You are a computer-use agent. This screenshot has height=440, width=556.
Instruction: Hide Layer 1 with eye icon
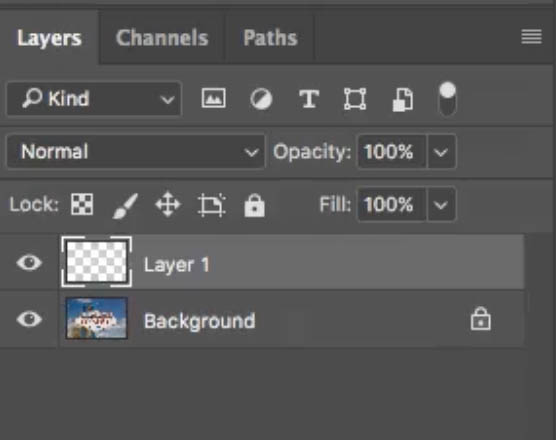pyautogui.click(x=29, y=263)
